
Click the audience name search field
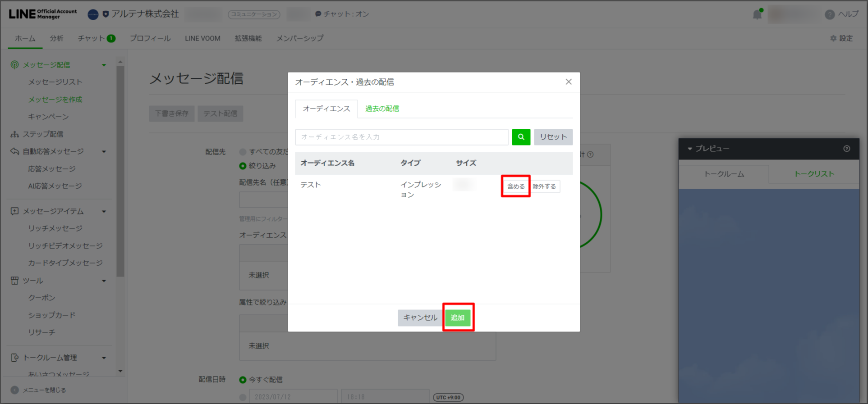tap(402, 137)
